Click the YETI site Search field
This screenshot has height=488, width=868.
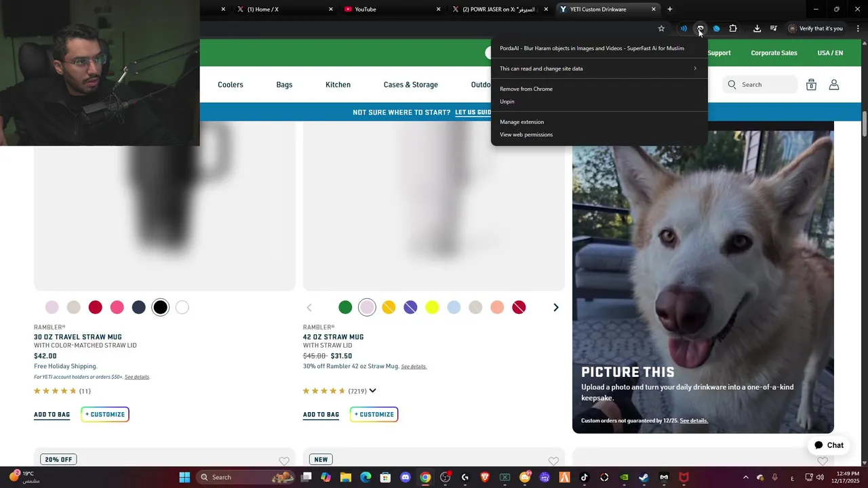tap(760, 85)
